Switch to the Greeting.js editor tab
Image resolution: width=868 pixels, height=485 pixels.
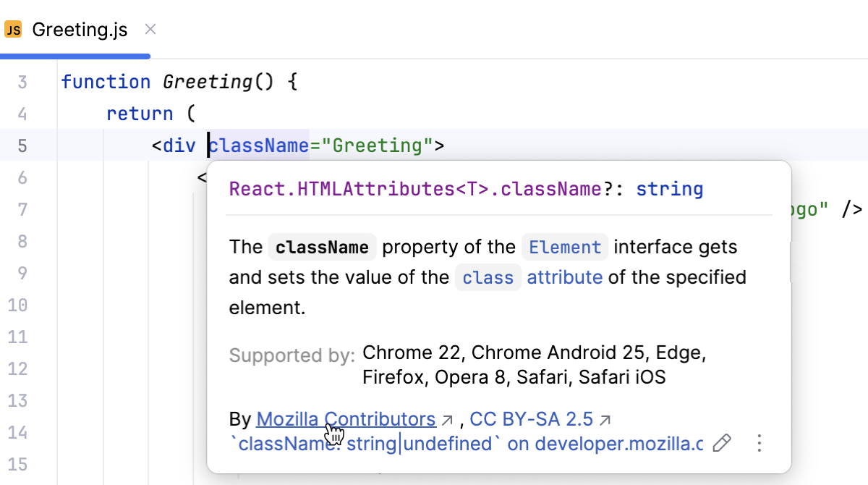pyautogui.click(x=80, y=29)
